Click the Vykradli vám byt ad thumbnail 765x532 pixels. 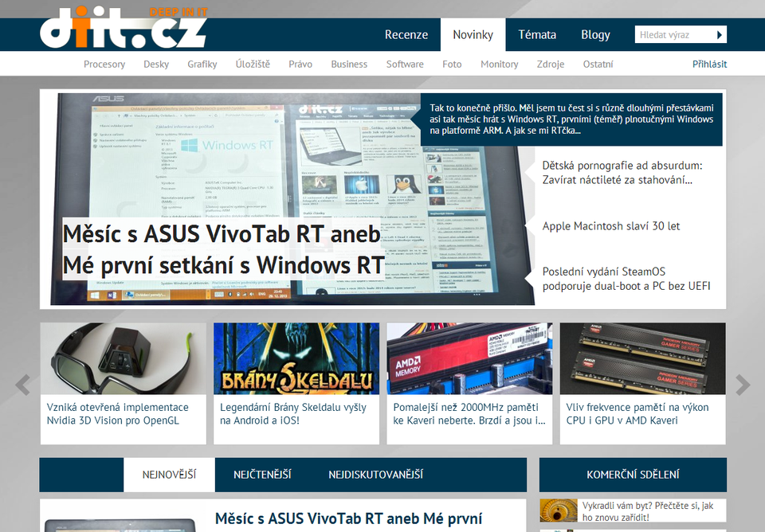coord(558,510)
